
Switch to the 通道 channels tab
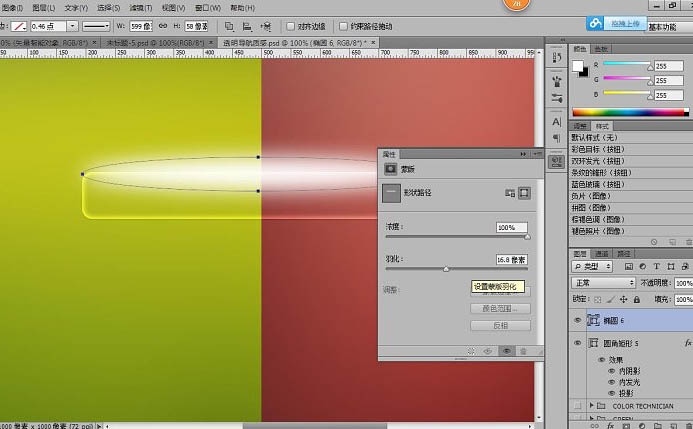[601, 254]
